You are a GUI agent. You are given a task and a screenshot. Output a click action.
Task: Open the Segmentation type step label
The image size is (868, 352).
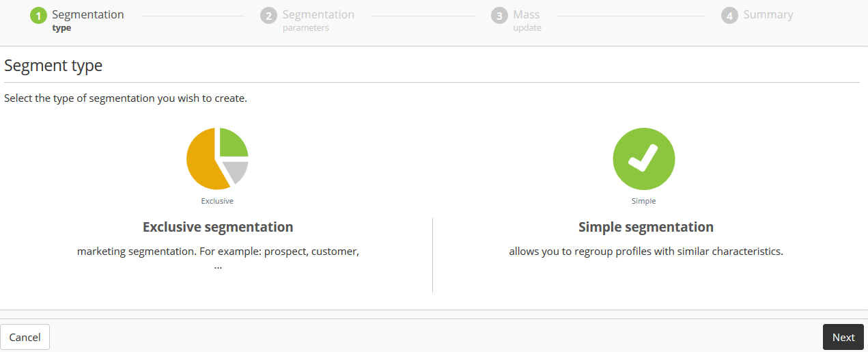click(88, 20)
